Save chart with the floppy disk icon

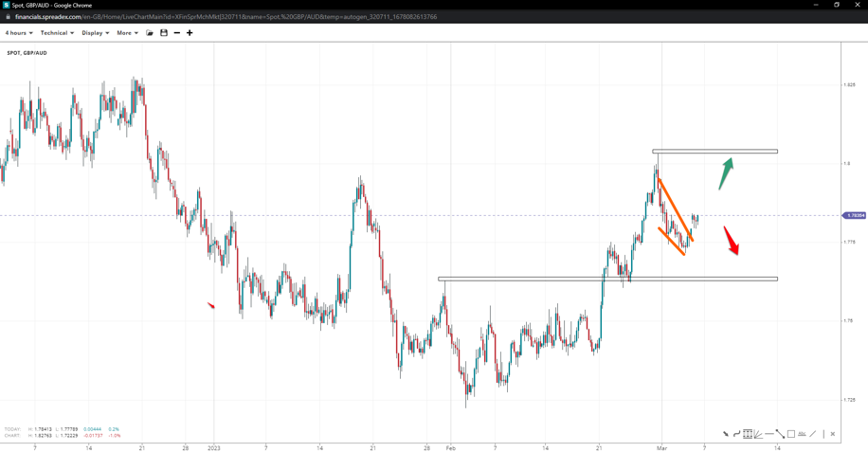164,33
